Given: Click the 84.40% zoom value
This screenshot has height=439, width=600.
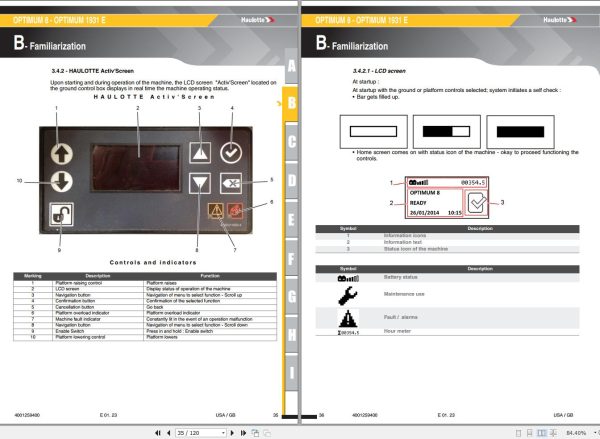Looking at the screenshot, I should (x=576, y=433).
